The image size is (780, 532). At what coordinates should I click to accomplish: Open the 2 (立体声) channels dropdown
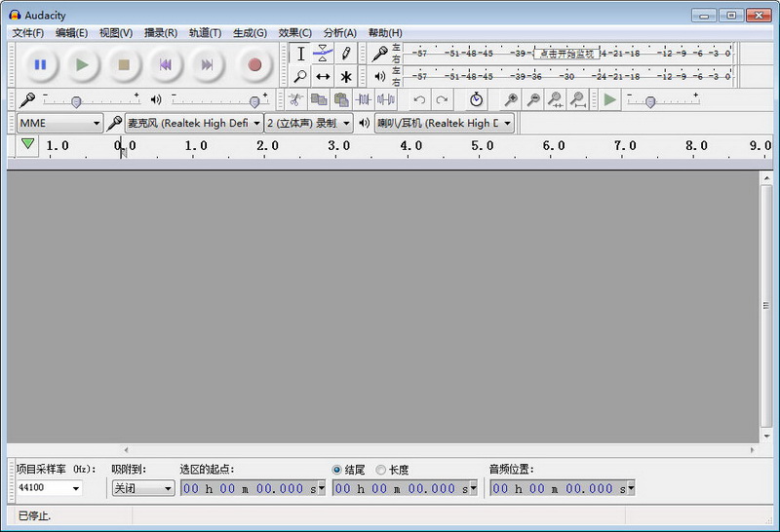(x=308, y=123)
